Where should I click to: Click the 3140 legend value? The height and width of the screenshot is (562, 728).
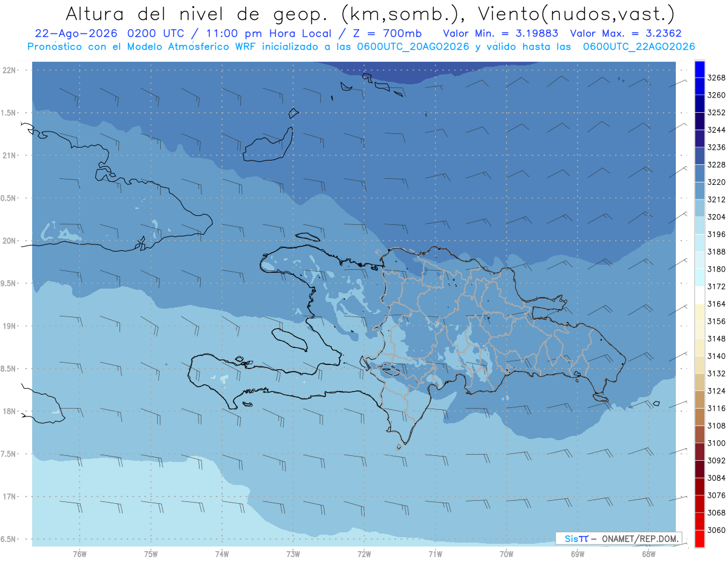[716, 356]
